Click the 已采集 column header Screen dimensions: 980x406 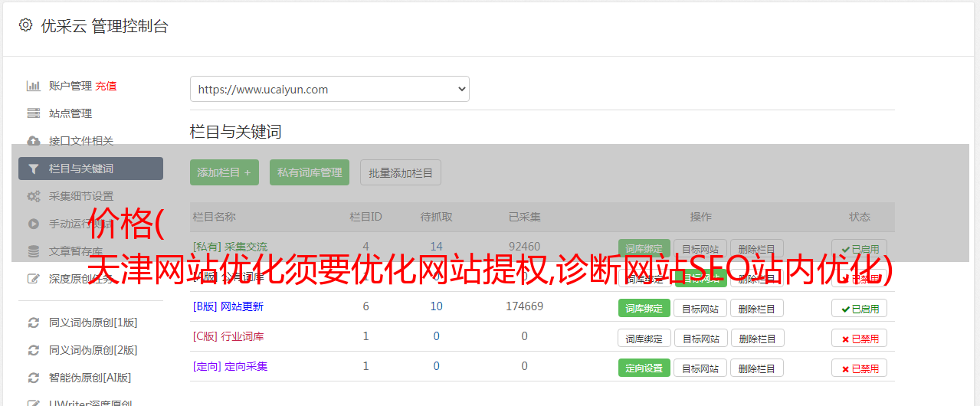click(524, 217)
